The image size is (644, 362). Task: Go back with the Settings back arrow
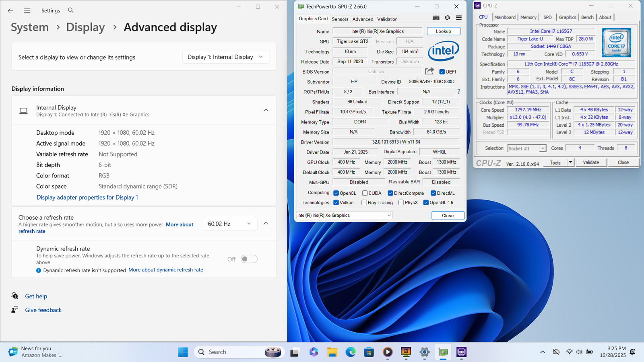click(10, 11)
